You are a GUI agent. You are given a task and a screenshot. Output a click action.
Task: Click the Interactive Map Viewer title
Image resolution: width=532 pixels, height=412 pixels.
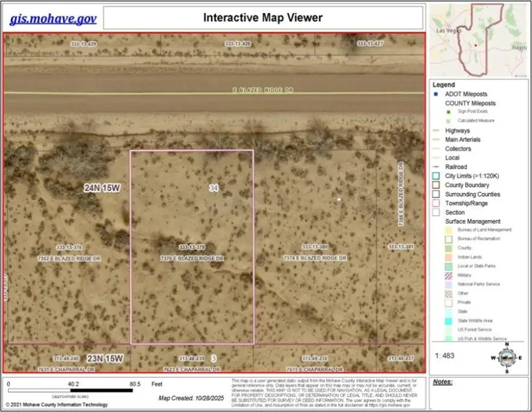(x=263, y=18)
